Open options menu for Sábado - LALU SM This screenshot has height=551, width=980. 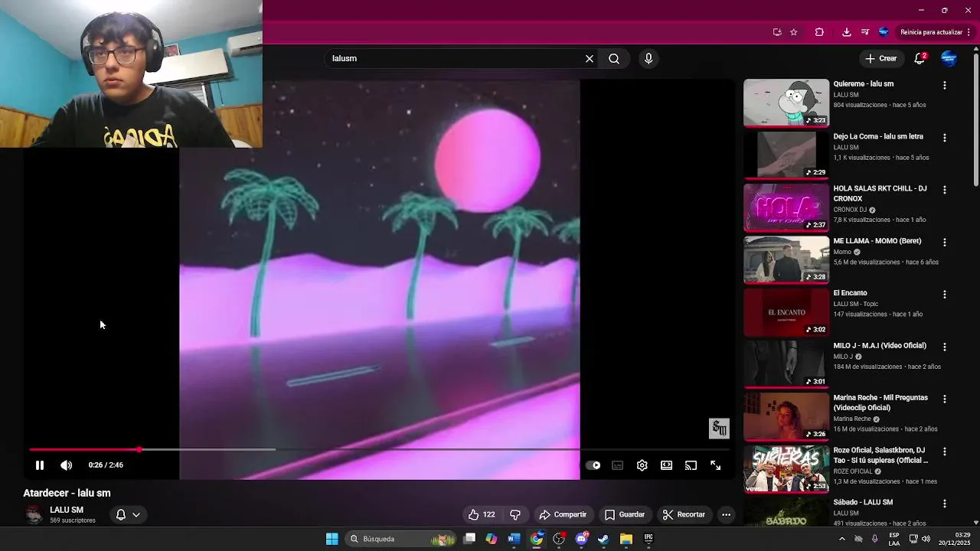pyautogui.click(x=944, y=504)
